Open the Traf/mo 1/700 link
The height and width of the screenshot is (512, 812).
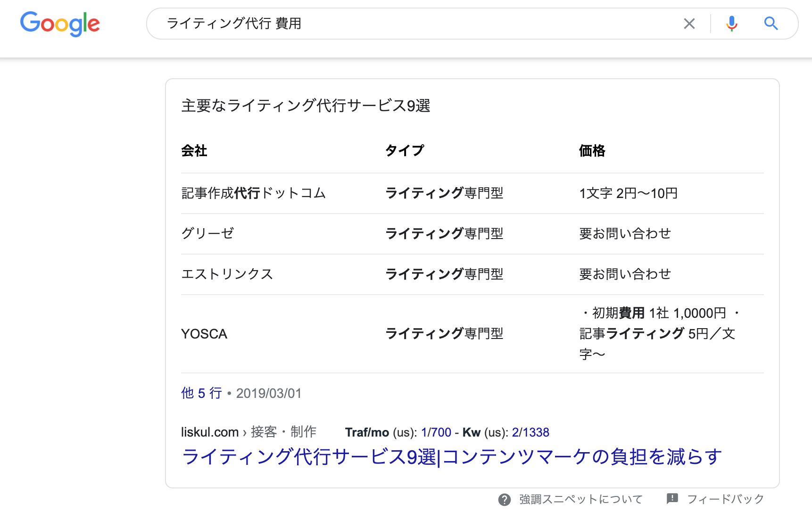[436, 432]
